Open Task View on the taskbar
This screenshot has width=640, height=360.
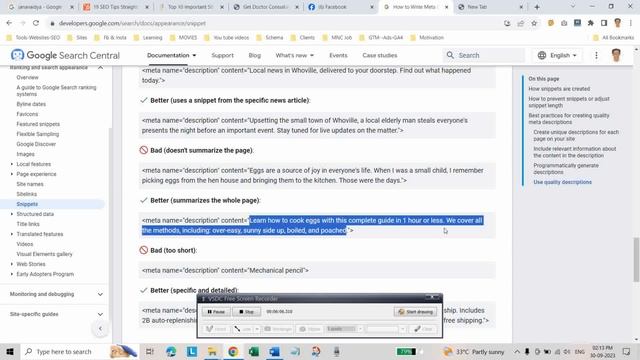tap(150, 351)
